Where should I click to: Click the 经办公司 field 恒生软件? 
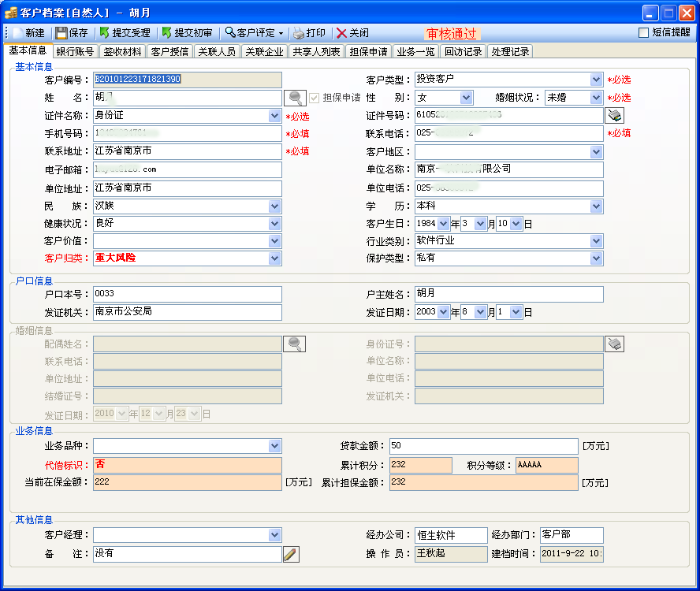pyautogui.click(x=451, y=535)
